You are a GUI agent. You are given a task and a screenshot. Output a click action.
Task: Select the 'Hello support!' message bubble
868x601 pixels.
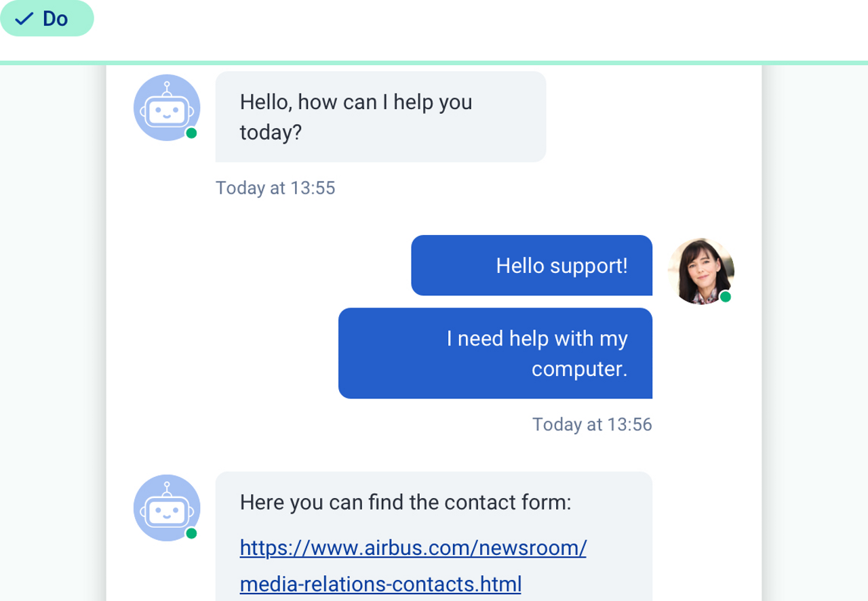click(532, 266)
